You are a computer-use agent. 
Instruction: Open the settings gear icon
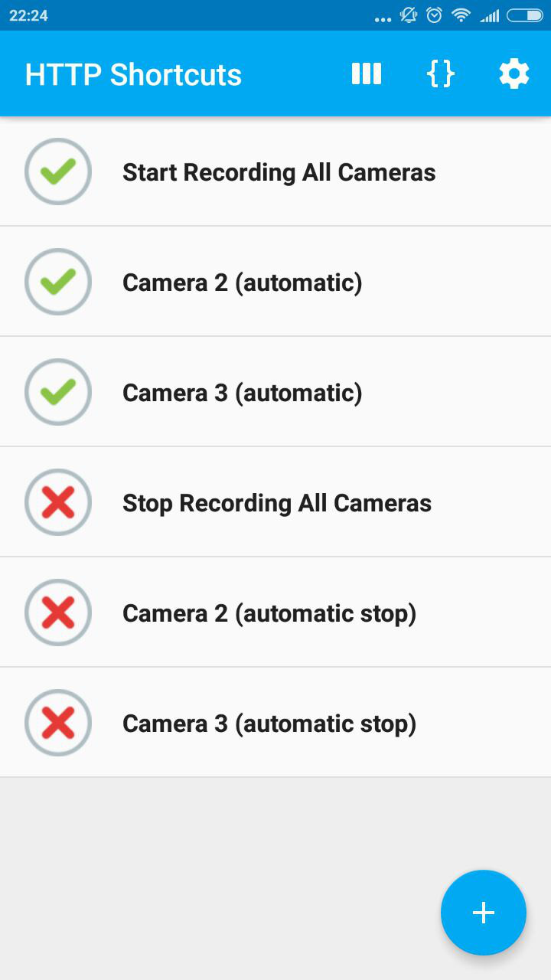[514, 74]
